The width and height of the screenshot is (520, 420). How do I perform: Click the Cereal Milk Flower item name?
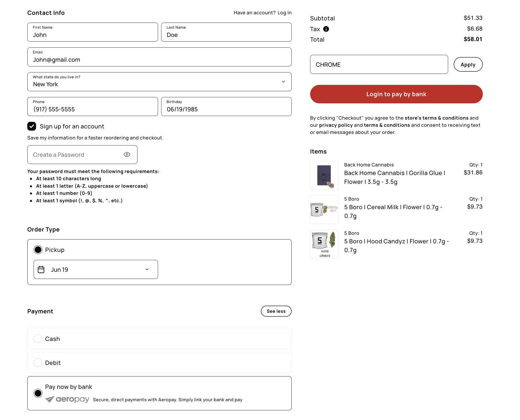(x=393, y=211)
